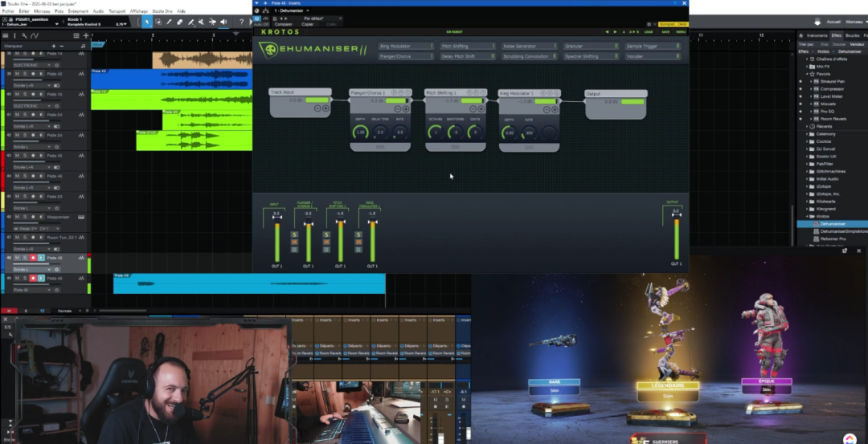868x444 pixels.
Task: Switch to the Boucles browser tab
Action: tap(853, 36)
